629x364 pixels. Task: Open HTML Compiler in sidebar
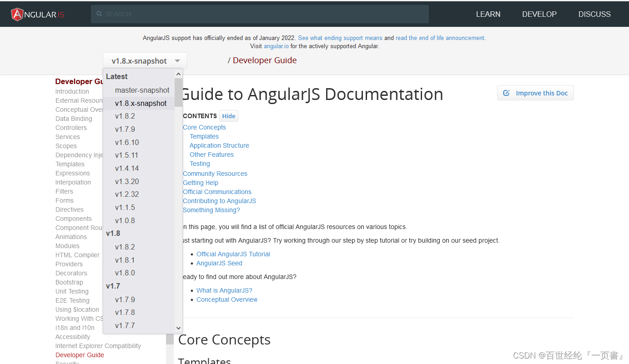pos(77,255)
